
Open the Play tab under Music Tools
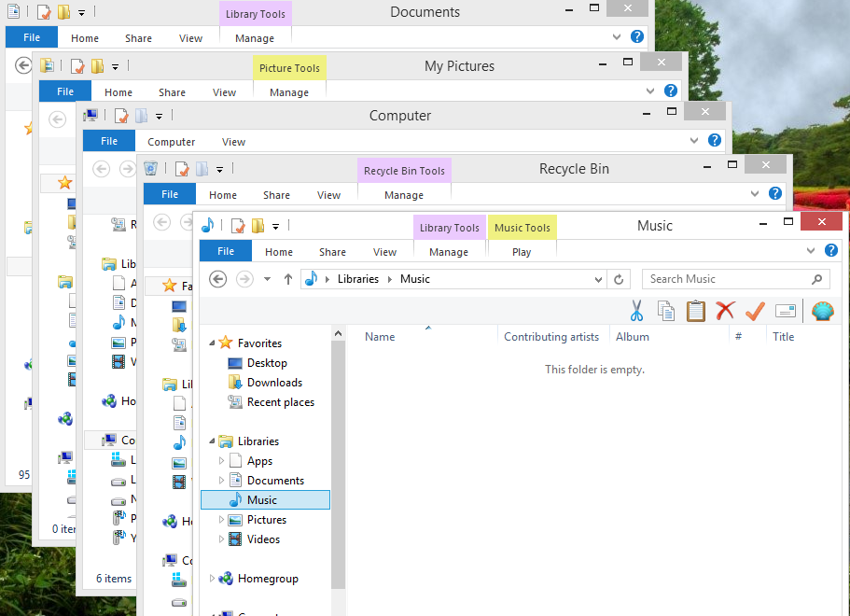[x=521, y=251]
